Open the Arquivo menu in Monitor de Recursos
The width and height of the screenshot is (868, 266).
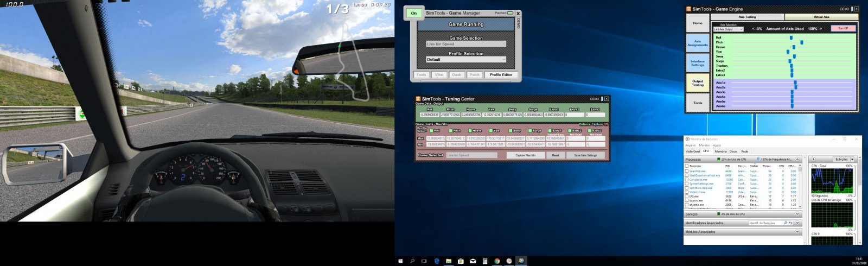(690, 145)
